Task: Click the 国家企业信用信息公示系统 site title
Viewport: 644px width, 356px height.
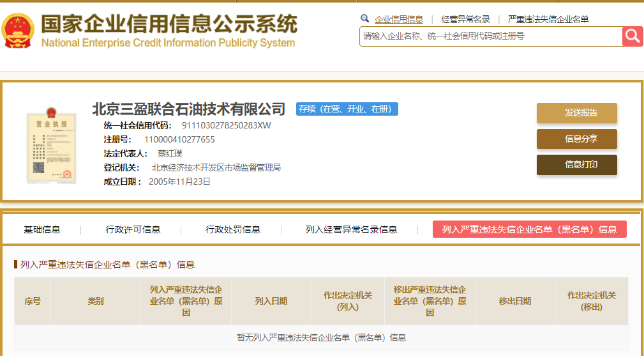Action: pos(168,24)
